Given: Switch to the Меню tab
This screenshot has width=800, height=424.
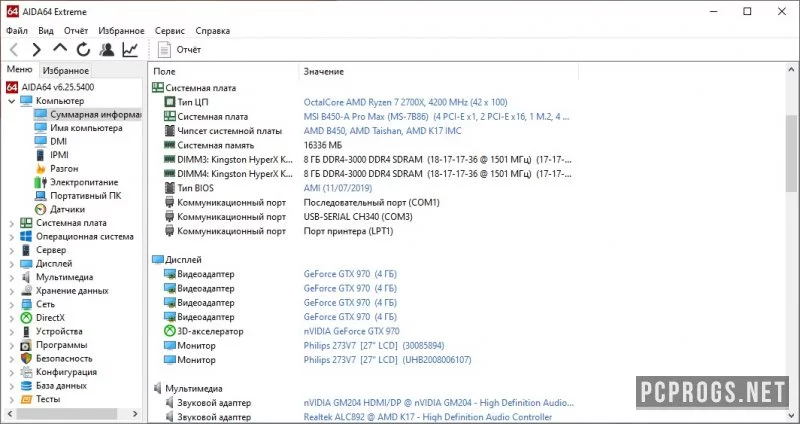Looking at the screenshot, I should (19, 69).
